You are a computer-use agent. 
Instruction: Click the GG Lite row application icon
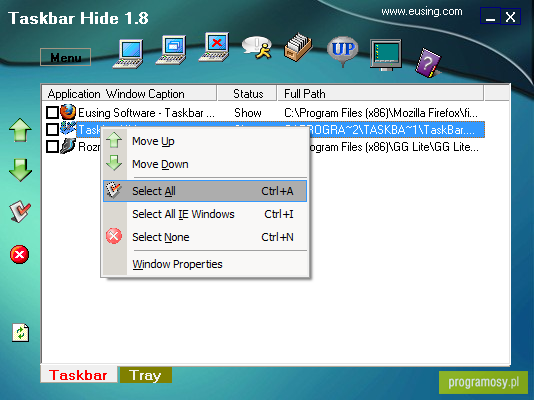[x=68, y=146]
